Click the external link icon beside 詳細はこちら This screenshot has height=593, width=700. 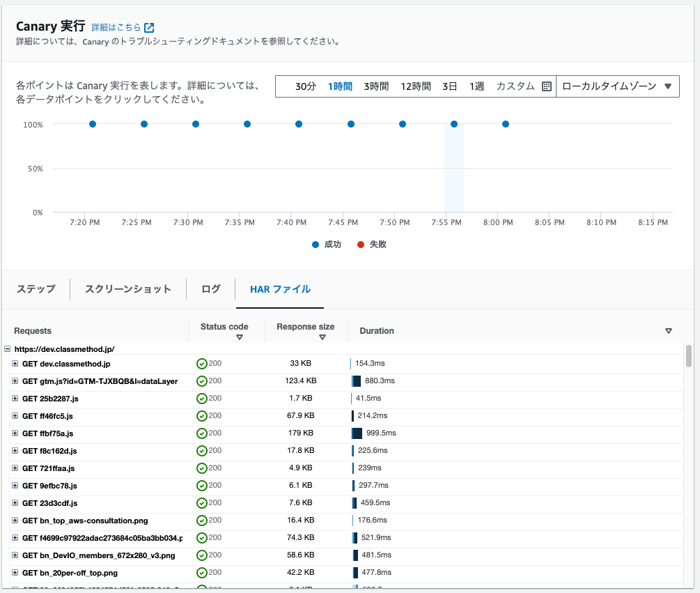(148, 27)
